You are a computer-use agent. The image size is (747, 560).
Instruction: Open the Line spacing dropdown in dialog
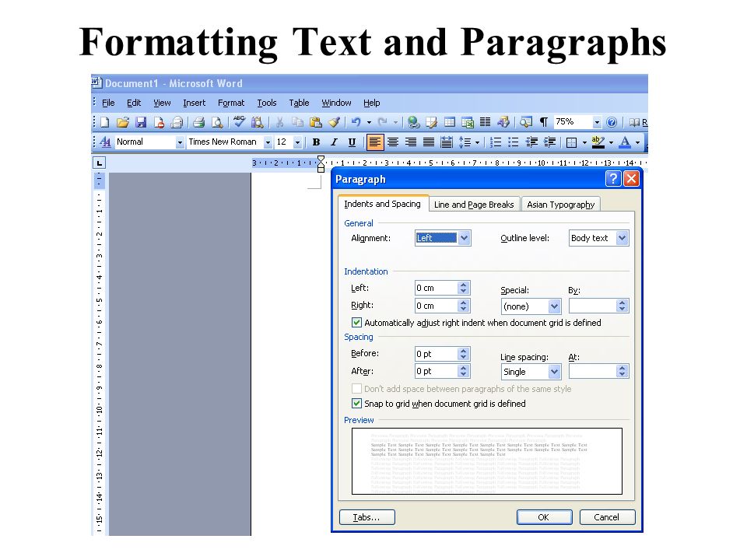(x=553, y=372)
